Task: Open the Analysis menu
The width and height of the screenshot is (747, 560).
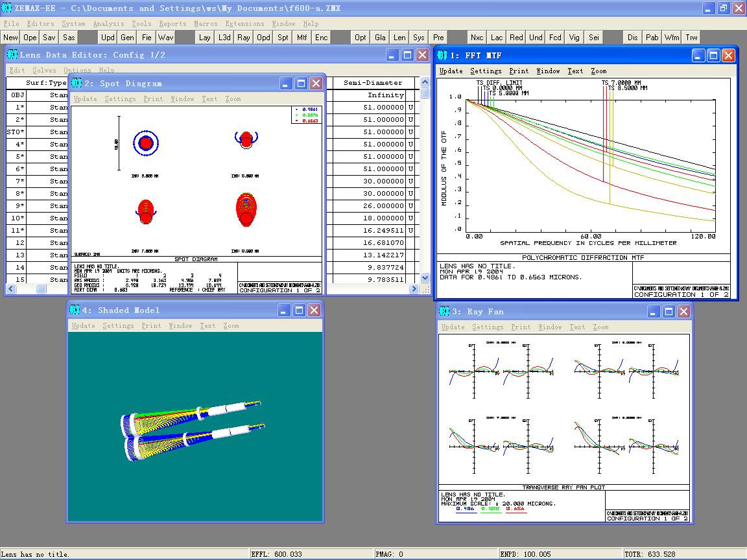Action: (108, 23)
